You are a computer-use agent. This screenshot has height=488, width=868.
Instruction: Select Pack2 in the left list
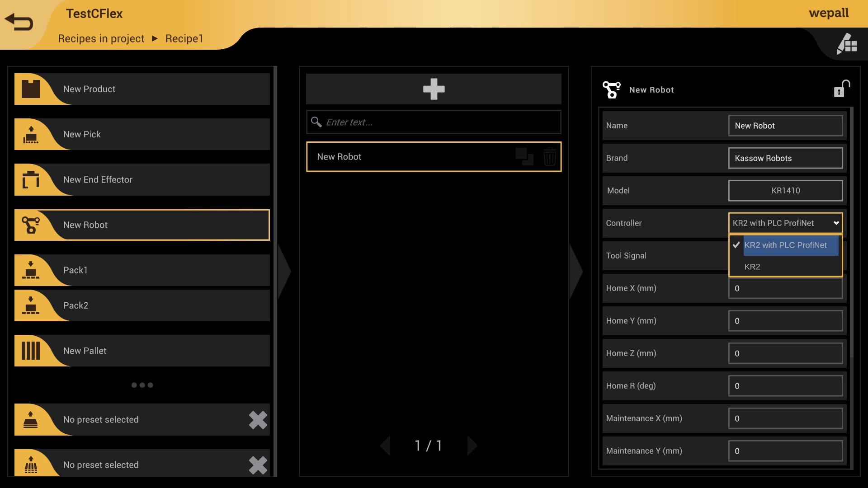142,305
